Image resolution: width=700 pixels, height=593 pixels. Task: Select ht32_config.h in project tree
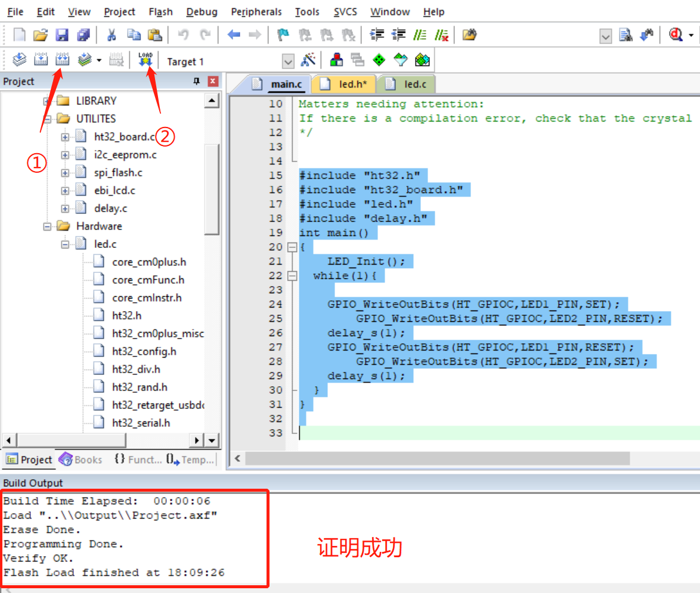pyautogui.click(x=144, y=352)
